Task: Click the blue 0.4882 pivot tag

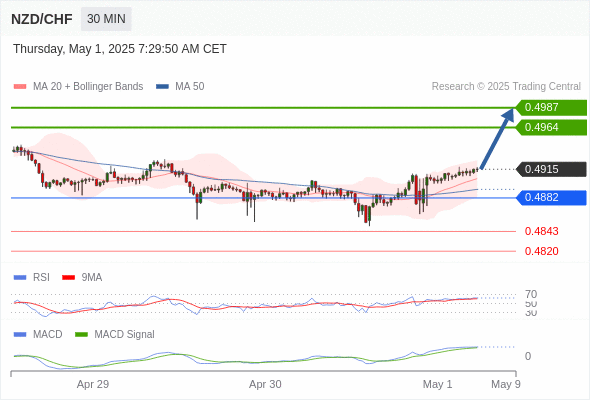Action: pos(551,197)
